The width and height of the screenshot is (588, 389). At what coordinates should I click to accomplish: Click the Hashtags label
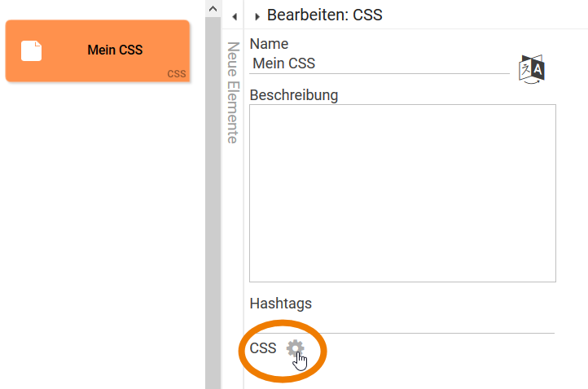(x=280, y=304)
